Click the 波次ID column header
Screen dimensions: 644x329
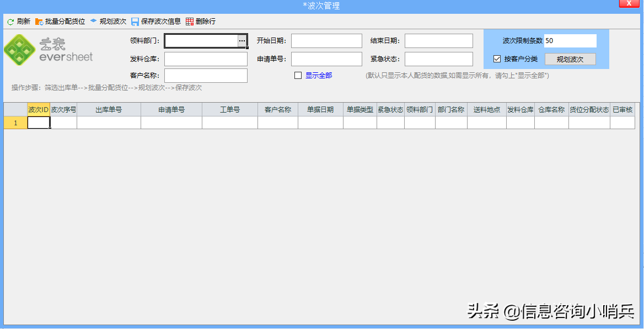(x=37, y=109)
